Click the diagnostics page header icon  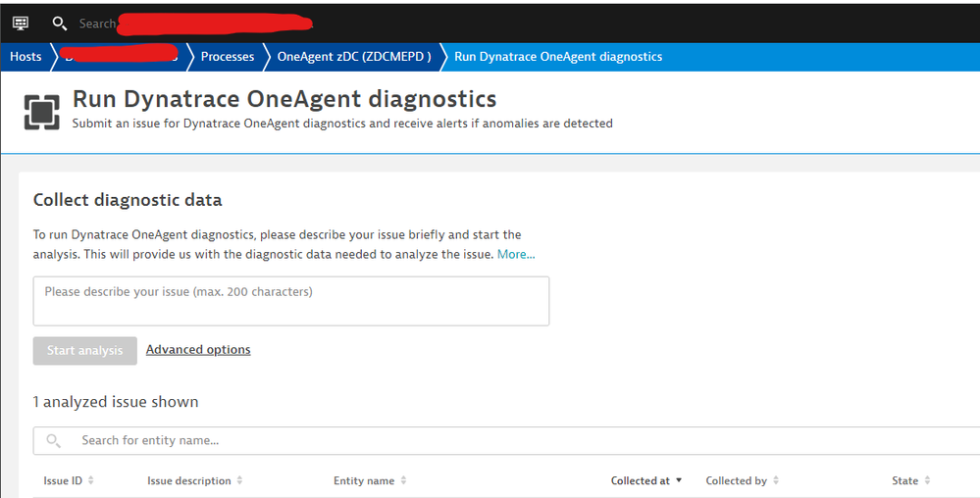(42, 113)
